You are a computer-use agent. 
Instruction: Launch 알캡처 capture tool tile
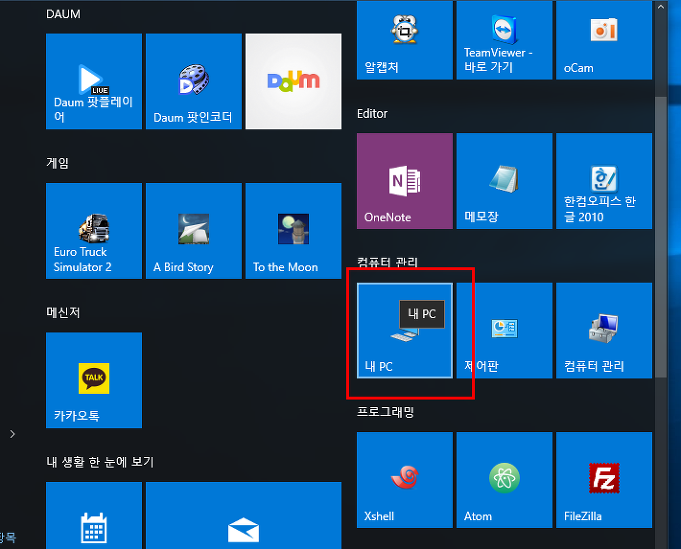(405, 40)
